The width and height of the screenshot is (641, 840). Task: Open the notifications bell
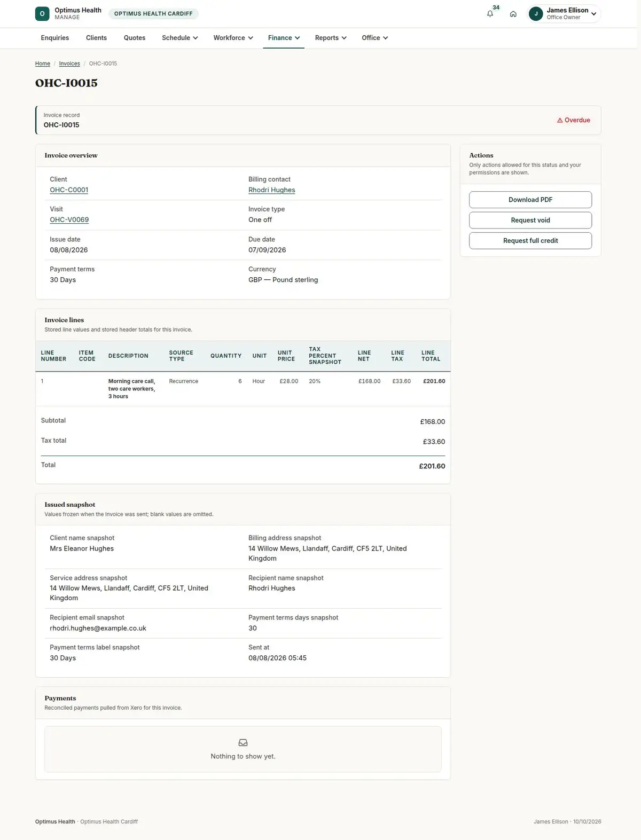(x=490, y=14)
